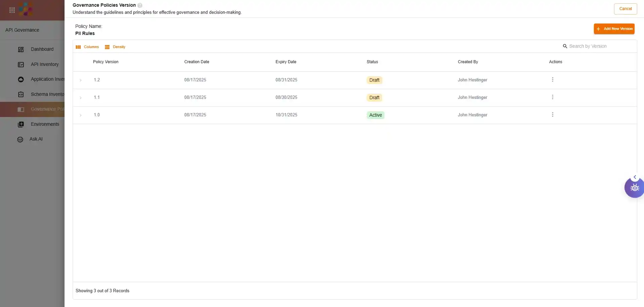Click the Ask AI sidebar icon
This screenshot has width=644, height=307.
(20, 139)
